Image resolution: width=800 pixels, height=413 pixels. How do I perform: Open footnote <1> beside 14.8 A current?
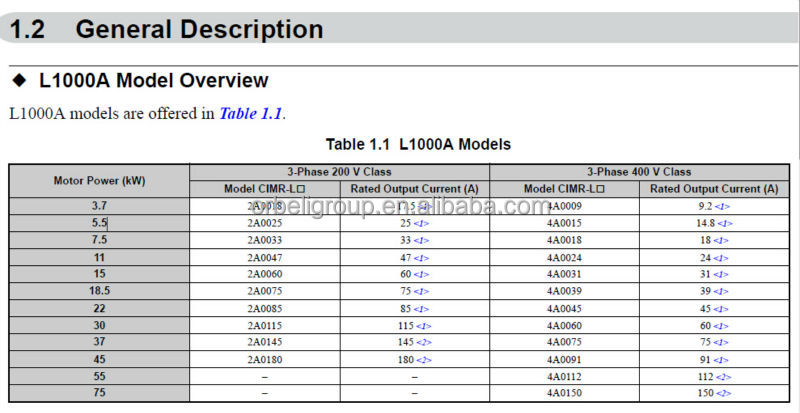pyautogui.click(x=725, y=224)
